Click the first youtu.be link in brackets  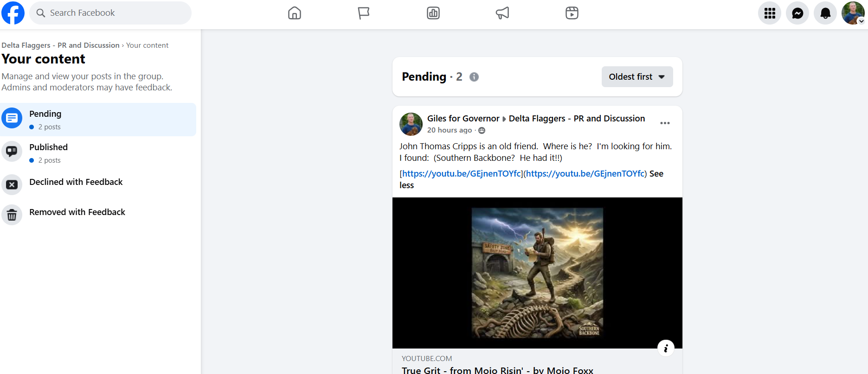(x=462, y=174)
